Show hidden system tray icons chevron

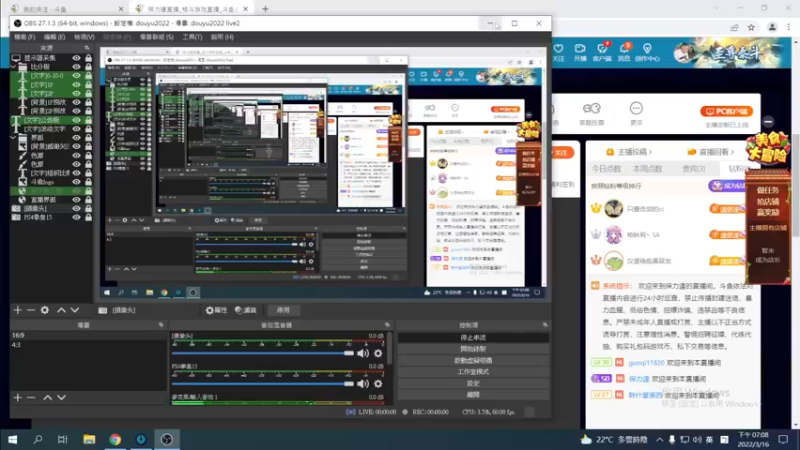pos(660,439)
